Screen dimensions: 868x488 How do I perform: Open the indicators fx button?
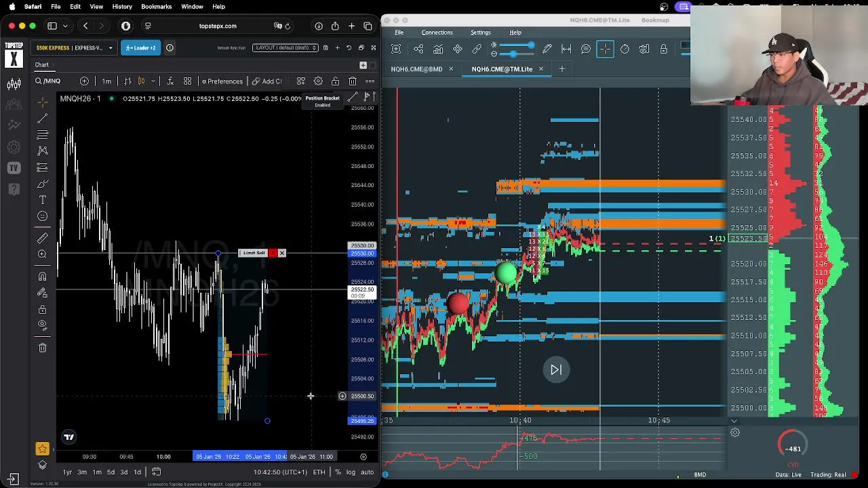point(170,81)
